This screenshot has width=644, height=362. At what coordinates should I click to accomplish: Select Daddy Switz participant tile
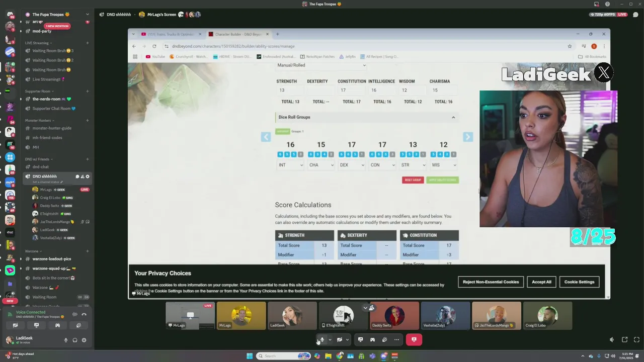[394, 316]
